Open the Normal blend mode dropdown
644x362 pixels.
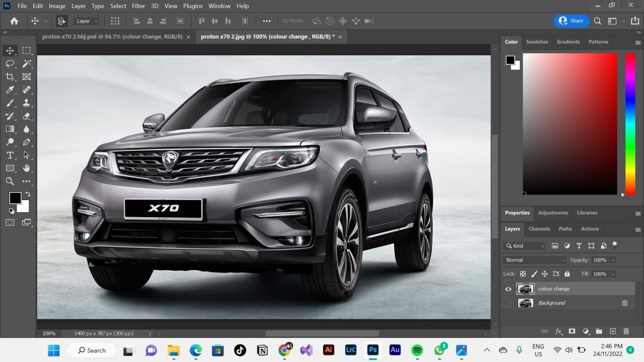[x=534, y=260]
